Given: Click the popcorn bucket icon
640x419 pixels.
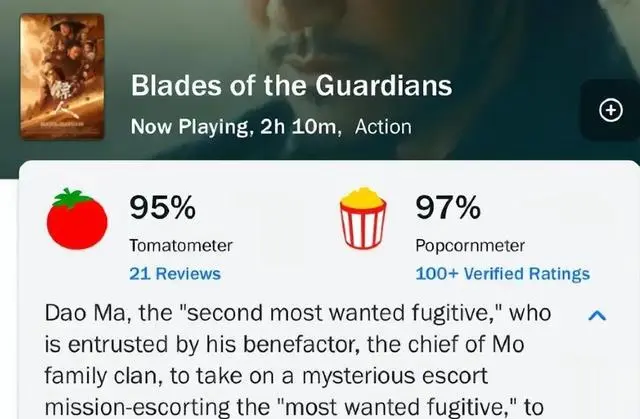Looking at the screenshot, I should click(363, 220).
